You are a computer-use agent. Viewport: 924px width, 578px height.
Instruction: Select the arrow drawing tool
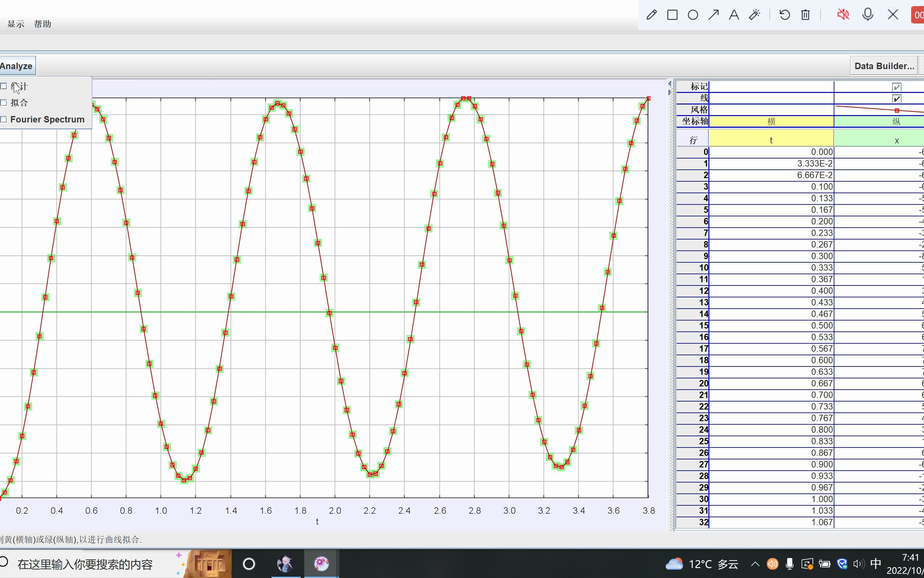[x=714, y=15]
